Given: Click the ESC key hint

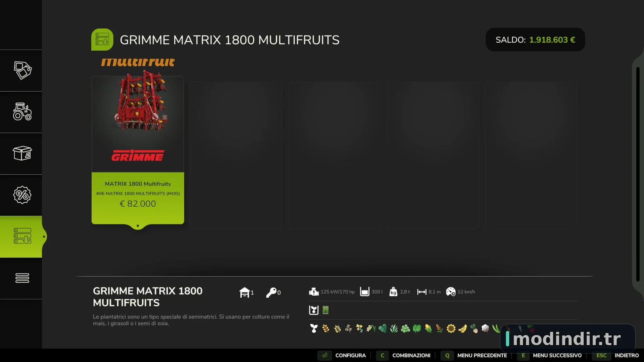Looking at the screenshot, I should (x=601, y=356).
